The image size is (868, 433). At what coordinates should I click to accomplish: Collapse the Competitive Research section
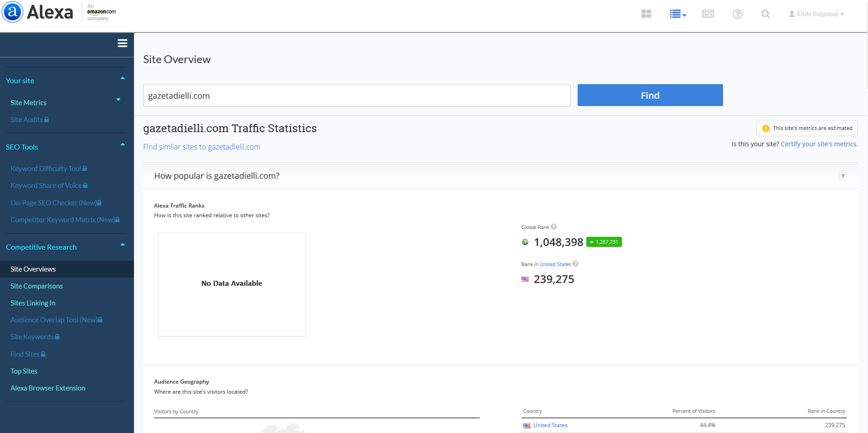[123, 245]
